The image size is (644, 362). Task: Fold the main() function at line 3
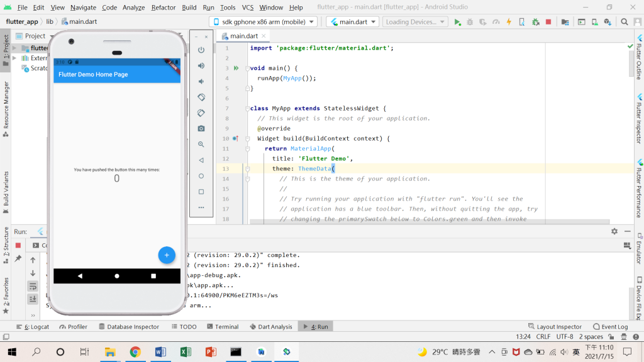pos(247,68)
